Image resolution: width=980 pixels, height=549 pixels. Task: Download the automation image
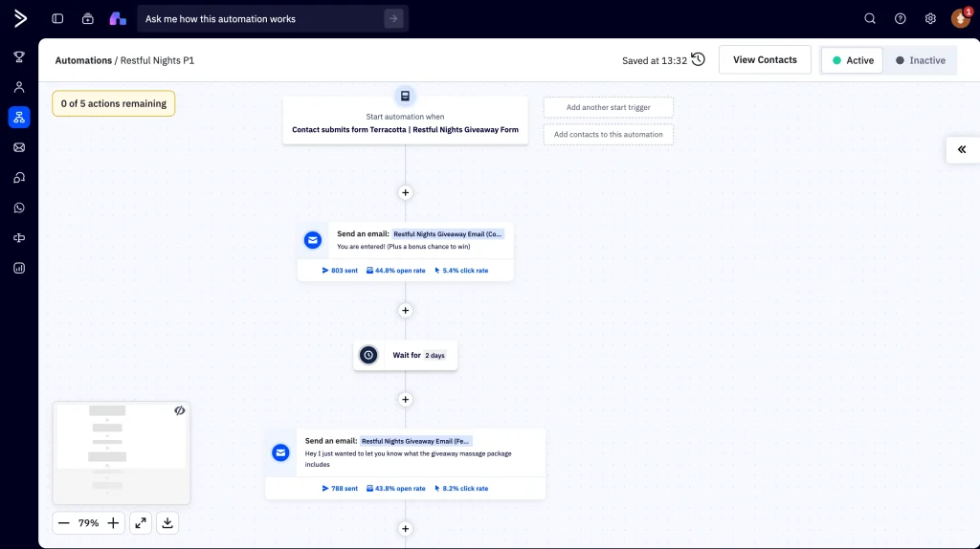(167, 523)
